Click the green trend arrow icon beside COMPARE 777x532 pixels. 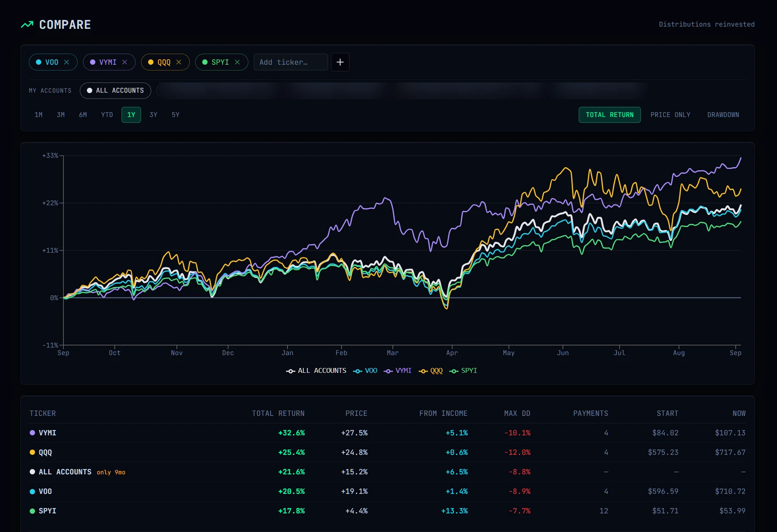[x=27, y=25]
